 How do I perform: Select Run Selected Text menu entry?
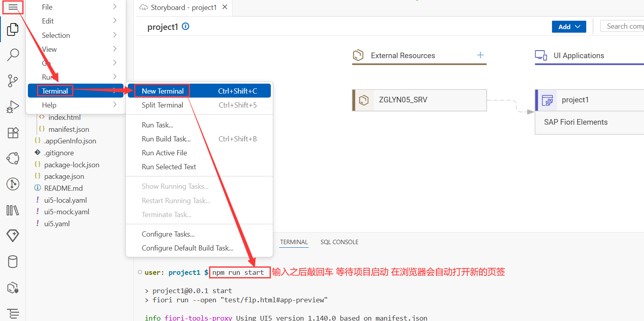(199, 166)
